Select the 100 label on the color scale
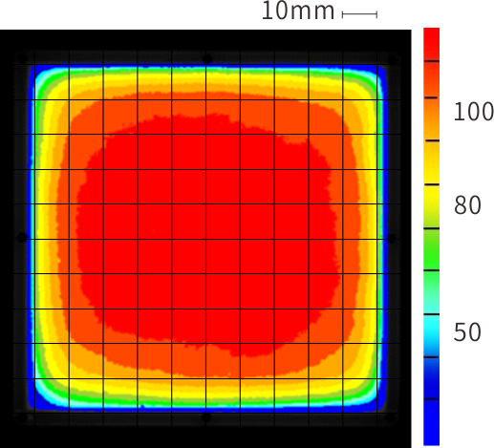This screenshot has width=494, height=448. tap(473, 112)
